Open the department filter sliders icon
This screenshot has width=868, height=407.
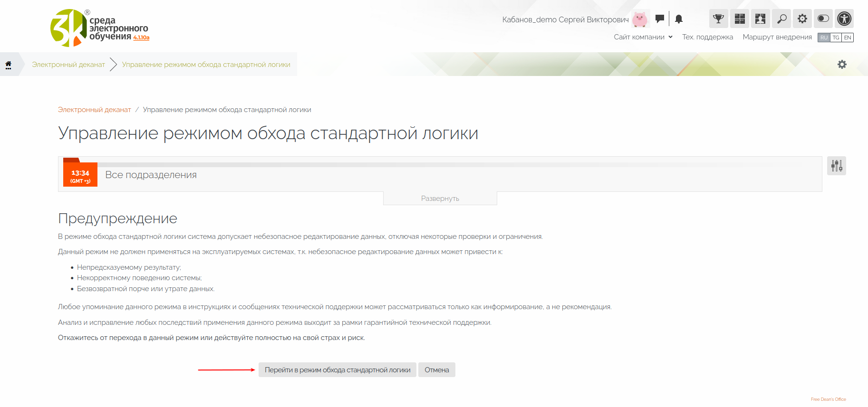(836, 166)
